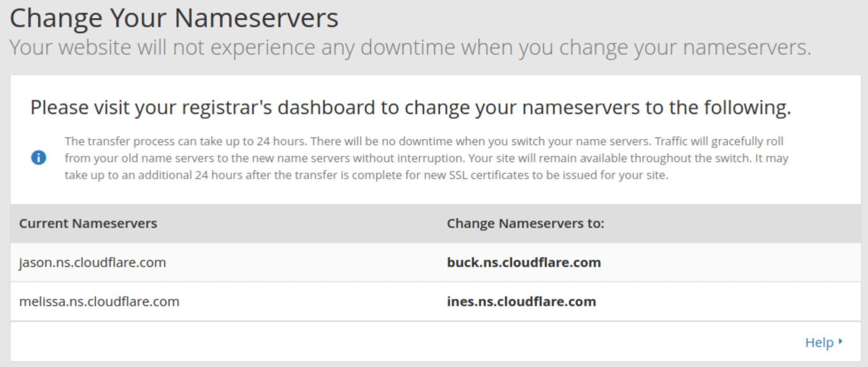
Task: Click the Current Nameservers column header
Action: coord(88,223)
